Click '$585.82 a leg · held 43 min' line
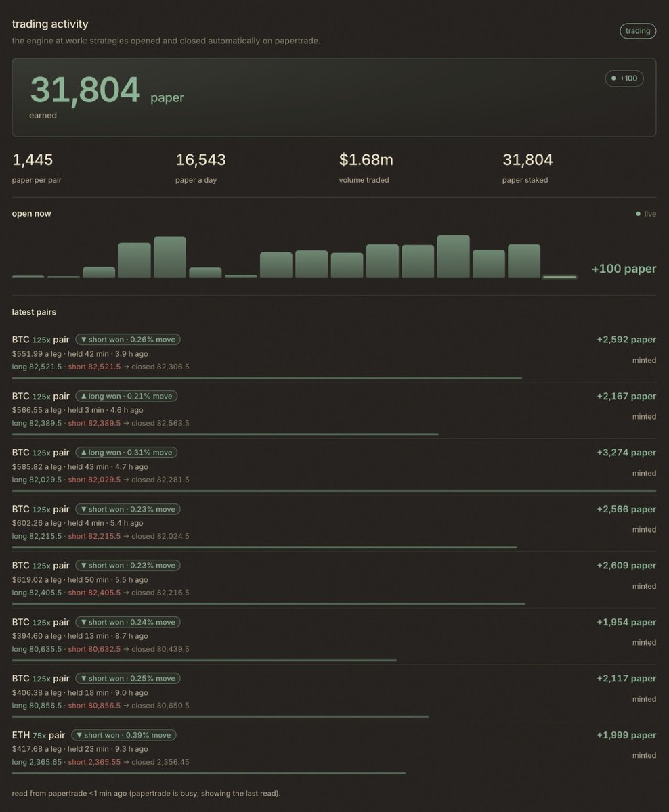669x812 pixels. coord(80,466)
